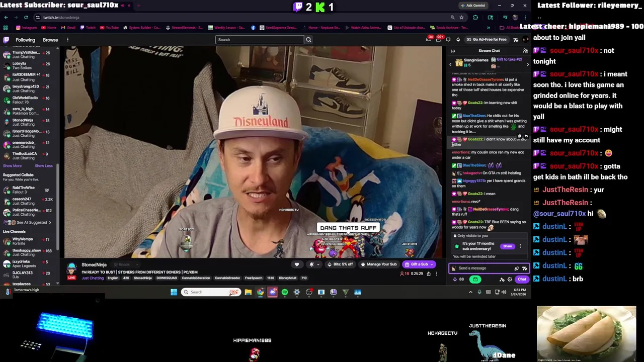Screen dimensions: 644x362
Task: Collapse the Stream Chat panel
Action: click(453, 51)
